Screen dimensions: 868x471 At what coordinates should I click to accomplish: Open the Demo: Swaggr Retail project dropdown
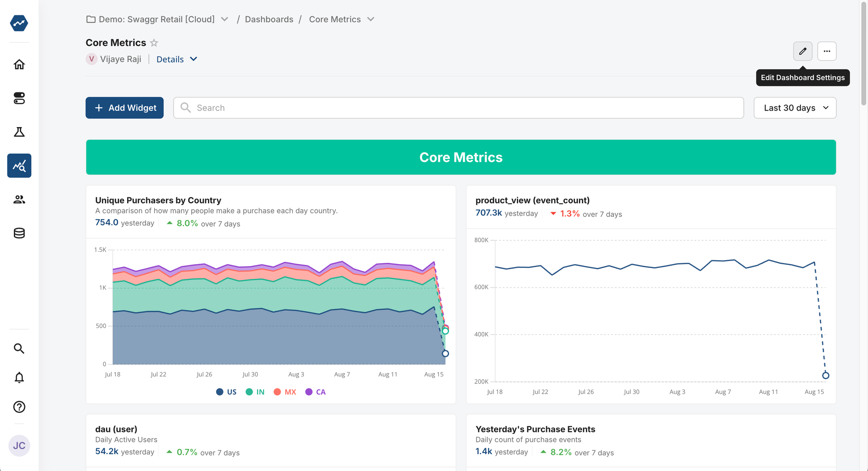(224, 19)
